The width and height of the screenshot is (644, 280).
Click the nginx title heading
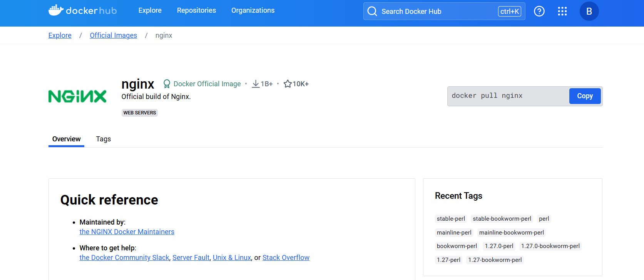(x=138, y=84)
